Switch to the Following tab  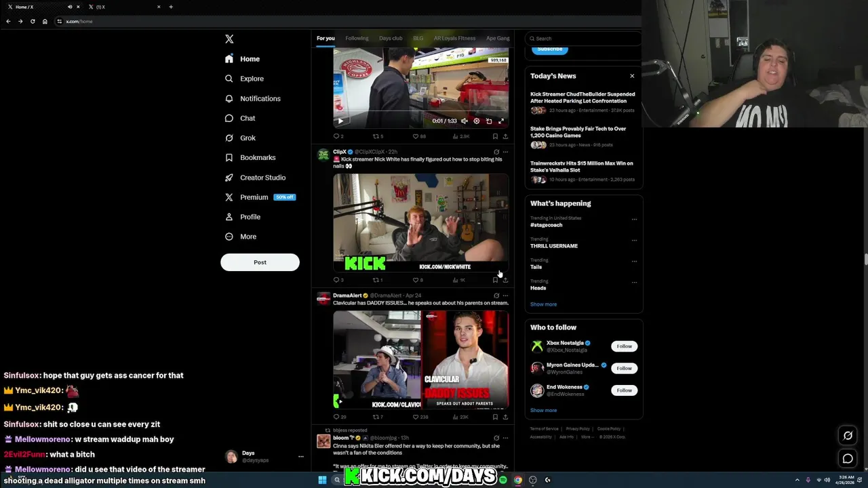357,39
